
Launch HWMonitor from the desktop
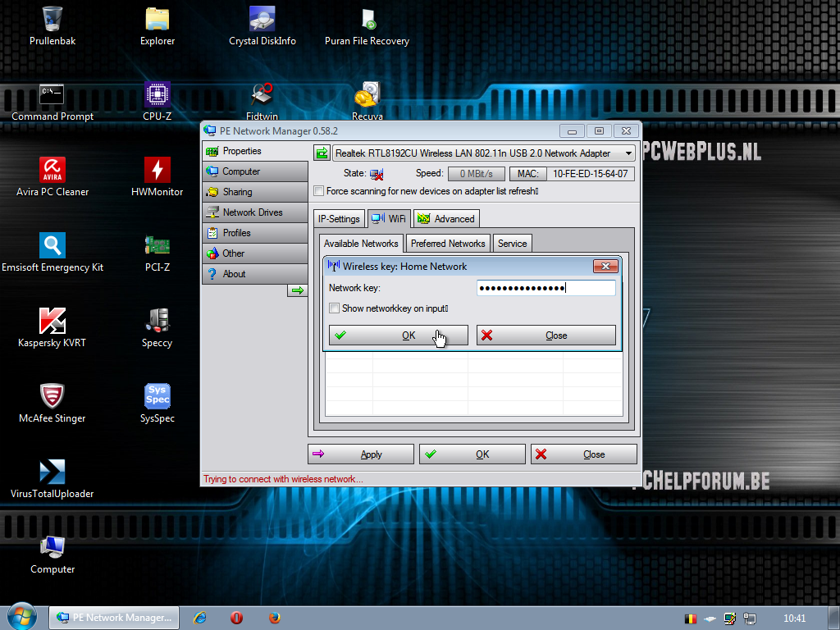click(157, 177)
